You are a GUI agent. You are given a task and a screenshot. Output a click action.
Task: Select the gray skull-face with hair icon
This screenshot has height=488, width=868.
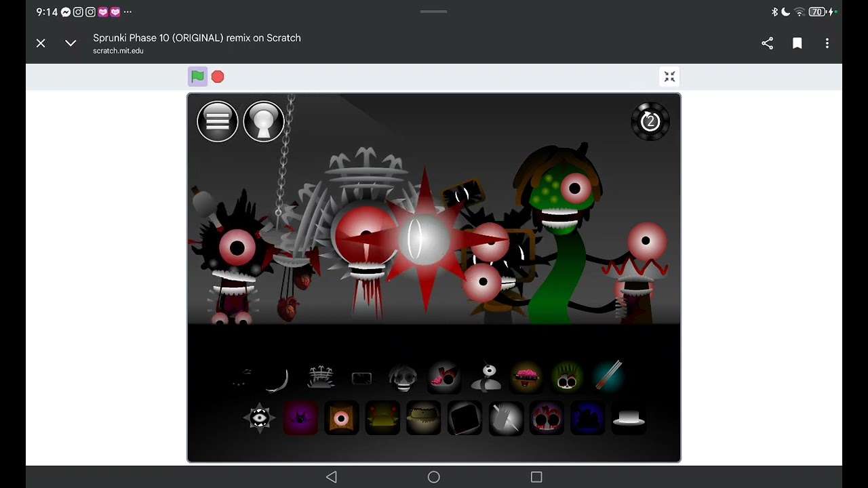403,378
